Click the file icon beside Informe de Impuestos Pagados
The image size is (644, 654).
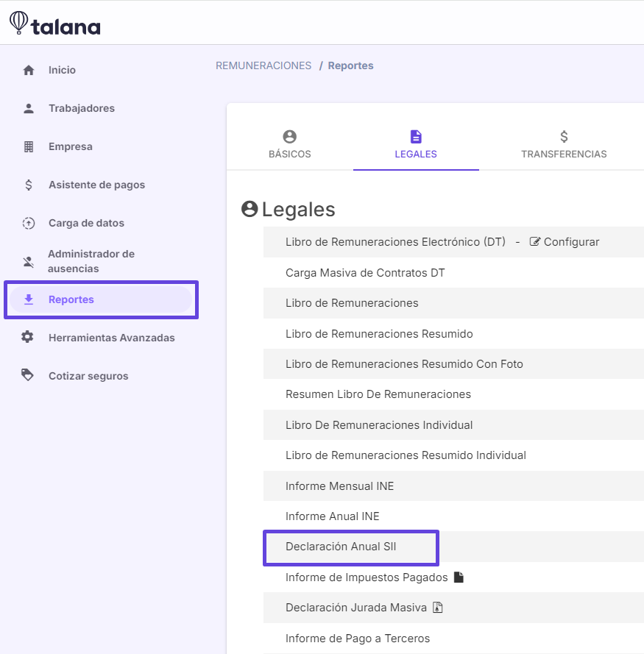tap(459, 577)
